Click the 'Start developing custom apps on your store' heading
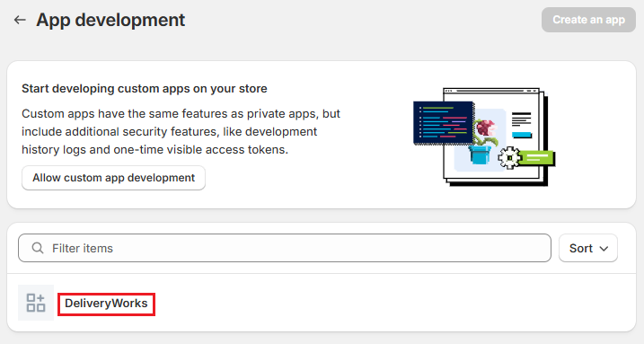The image size is (644, 344). (145, 89)
